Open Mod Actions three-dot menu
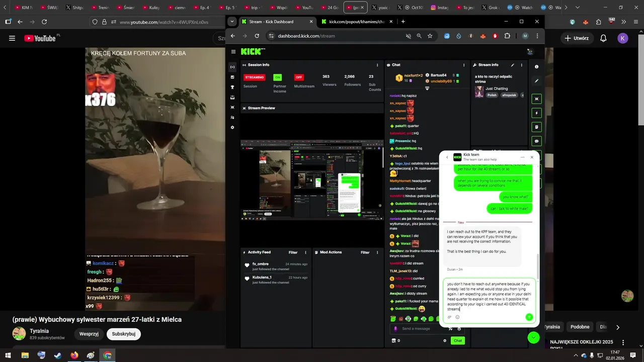644x362 pixels. click(x=377, y=252)
